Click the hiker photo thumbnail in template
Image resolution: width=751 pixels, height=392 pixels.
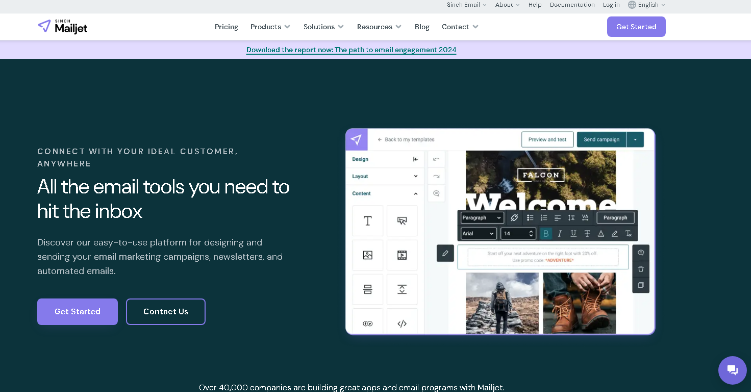tap(502, 303)
